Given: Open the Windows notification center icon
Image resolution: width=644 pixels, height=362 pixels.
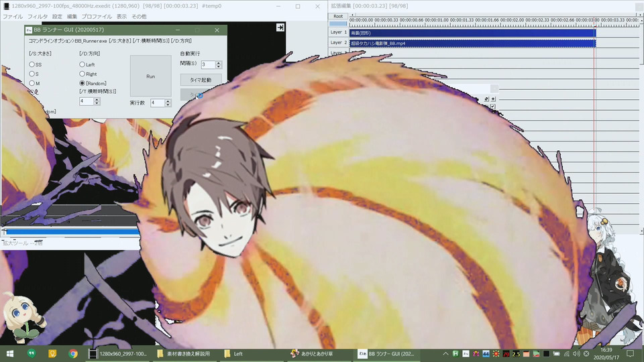Looking at the screenshot, I should pyautogui.click(x=631, y=353).
